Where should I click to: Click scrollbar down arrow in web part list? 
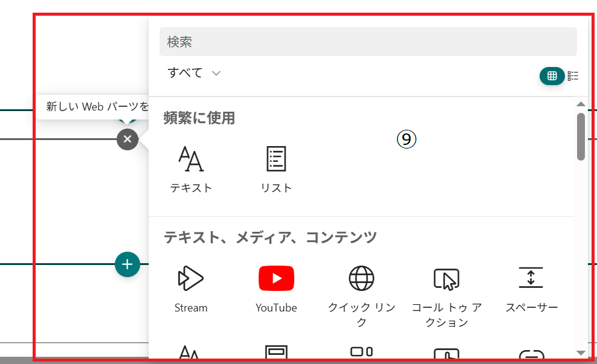pos(581,353)
